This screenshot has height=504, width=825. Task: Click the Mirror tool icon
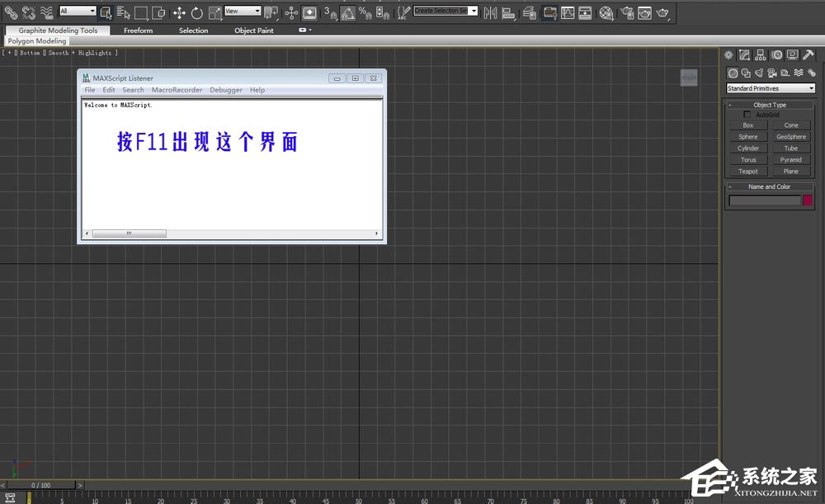pos(490,12)
